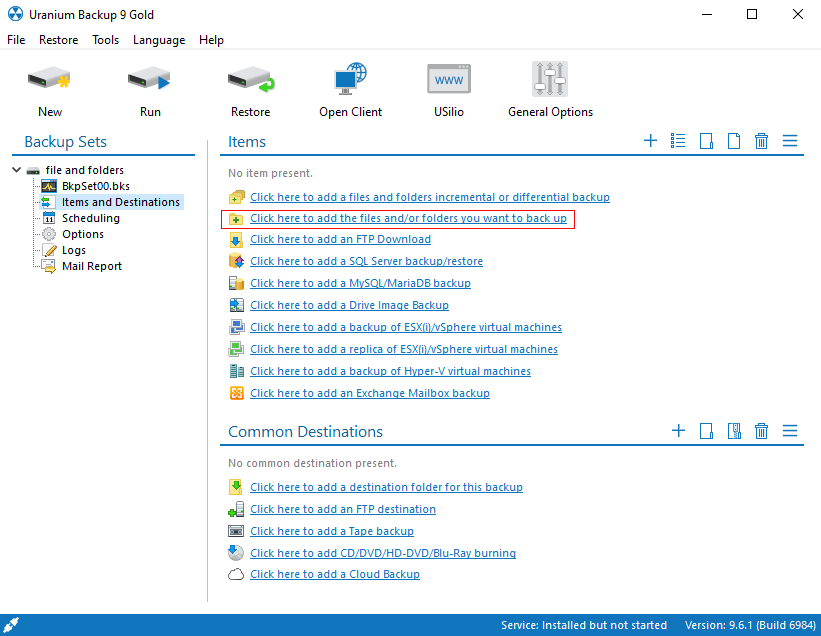Click link to add an FTP Download
The image size is (821, 636).
coord(340,239)
